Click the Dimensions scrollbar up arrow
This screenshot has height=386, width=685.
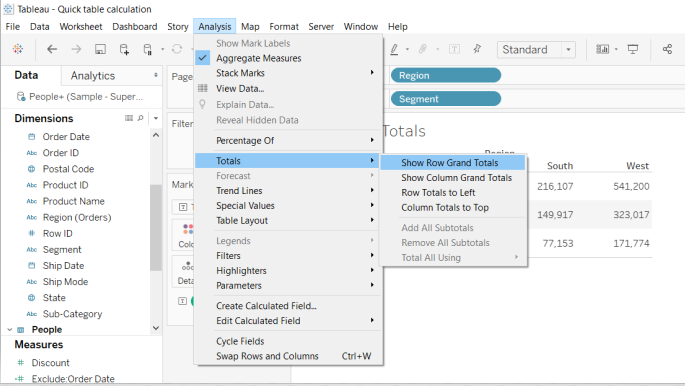point(156,135)
